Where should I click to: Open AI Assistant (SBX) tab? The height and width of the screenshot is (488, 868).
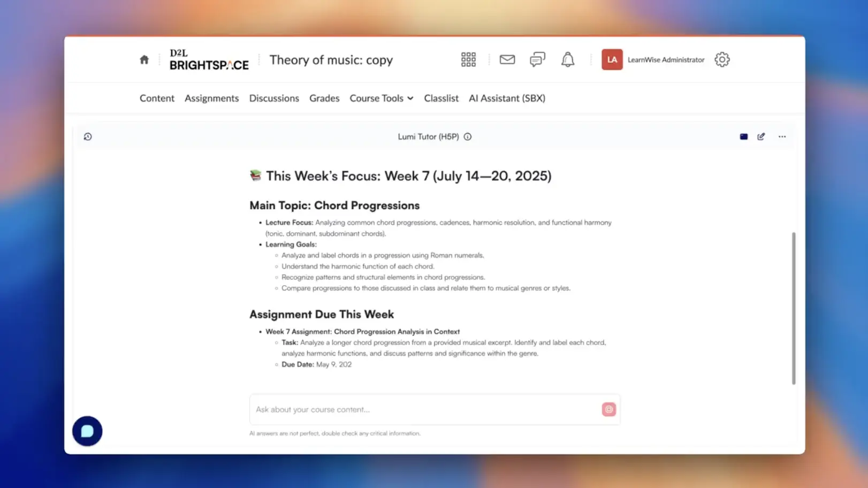[507, 98]
